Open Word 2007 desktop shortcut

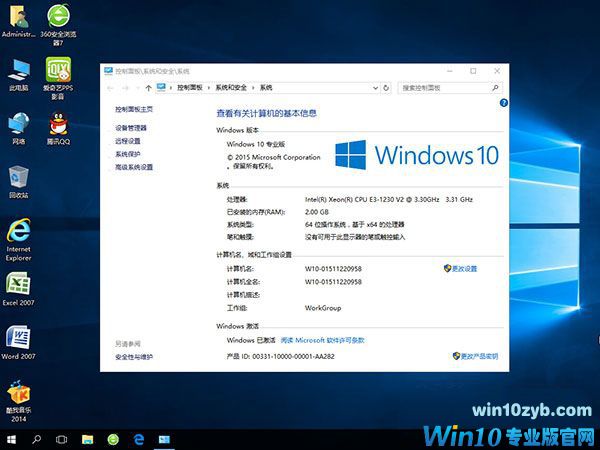click(18, 338)
